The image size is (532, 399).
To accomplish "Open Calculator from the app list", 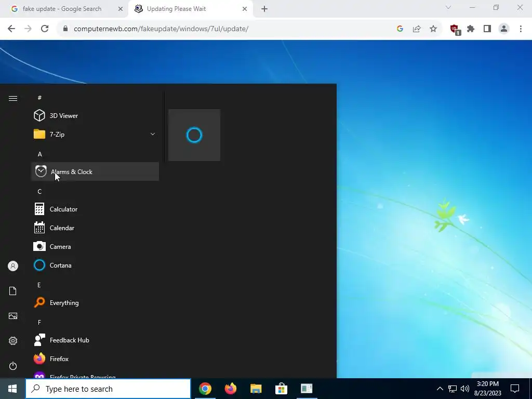I will (95, 209).
